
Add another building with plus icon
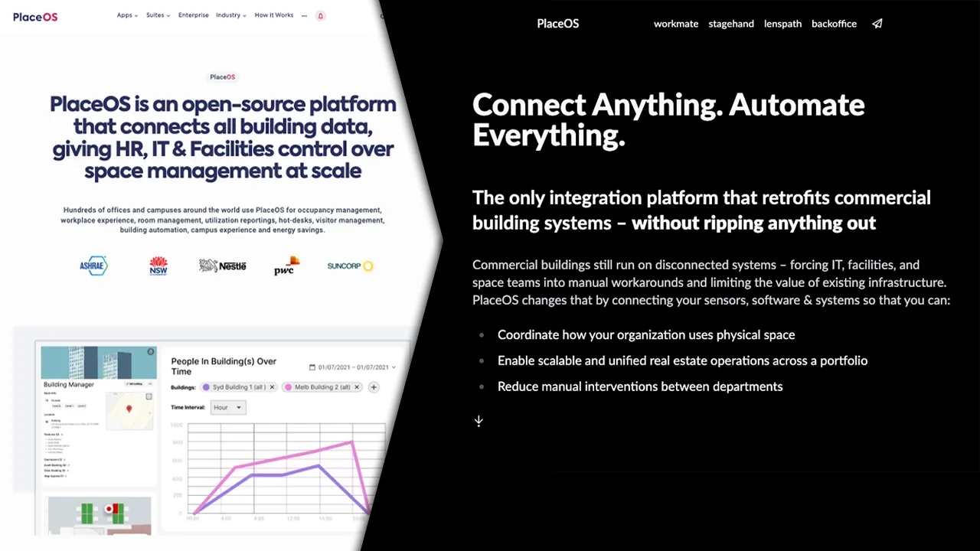coord(374,387)
